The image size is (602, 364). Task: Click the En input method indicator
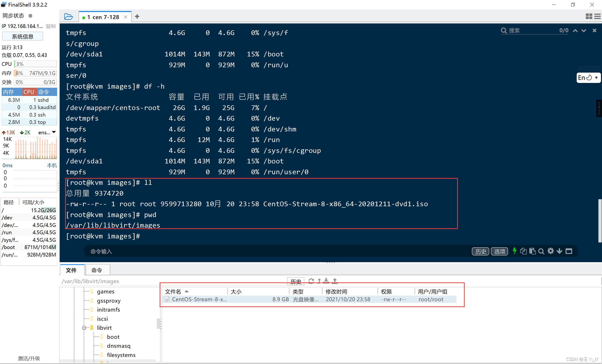588,78
